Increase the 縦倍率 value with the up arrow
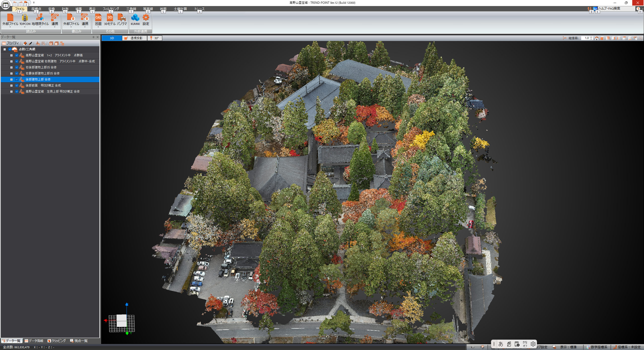 coord(591,37)
